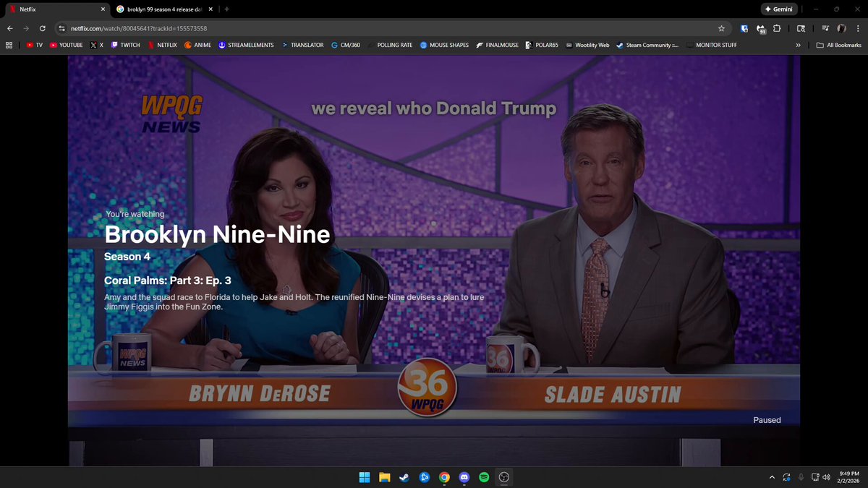Open the extension with the 91 badge
868x488 pixels.
coord(761,29)
